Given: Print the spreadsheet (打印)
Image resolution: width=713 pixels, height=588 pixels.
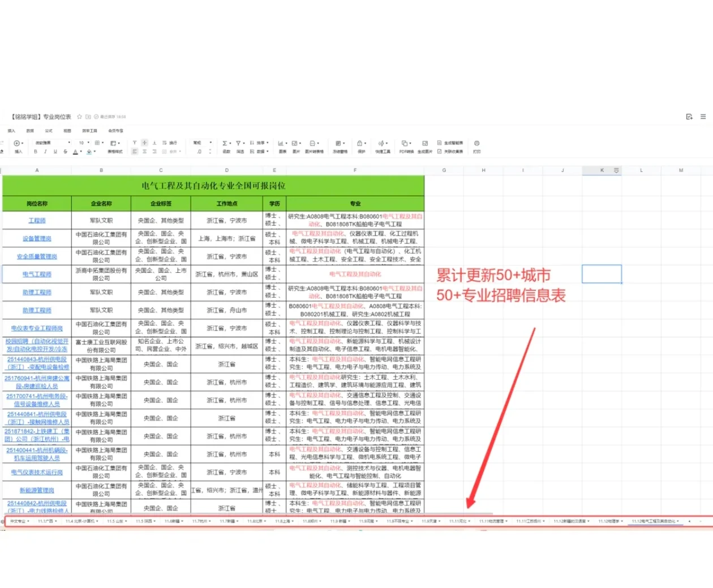Looking at the screenshot, I should tap(476, 147).
